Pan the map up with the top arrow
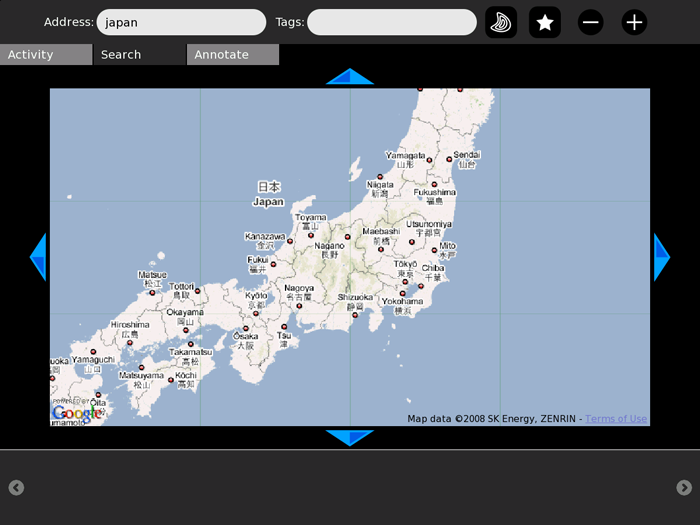 click(x=350, y=77)
